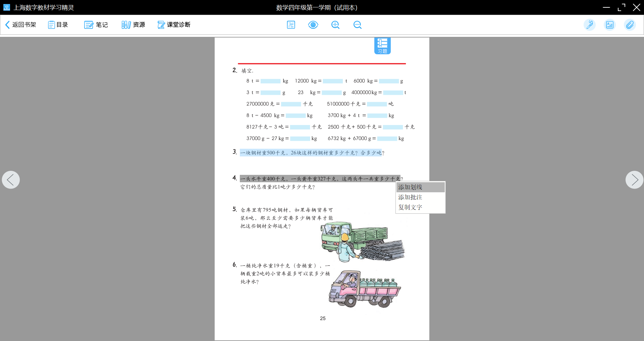The image size is (644, 341).
Task: Click the page layout icon in center toolbar
Action: click(x=291, y=25)
